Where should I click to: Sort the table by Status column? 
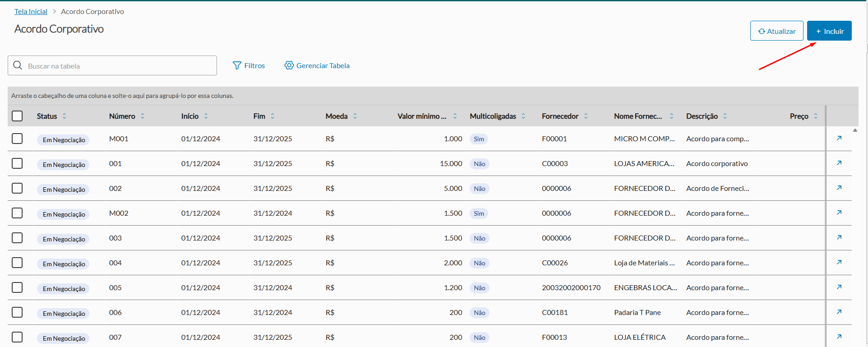[65, 116]
